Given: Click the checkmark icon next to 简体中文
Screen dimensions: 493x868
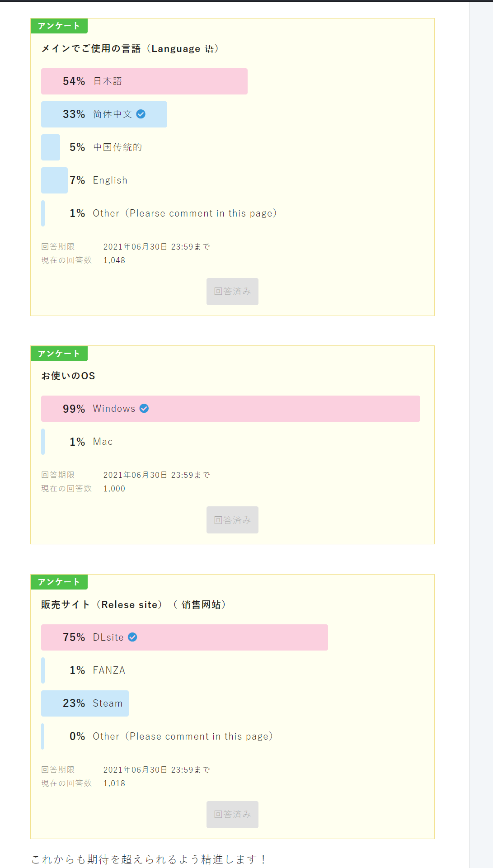Looking at the screenshot, I should click(141, 114).
